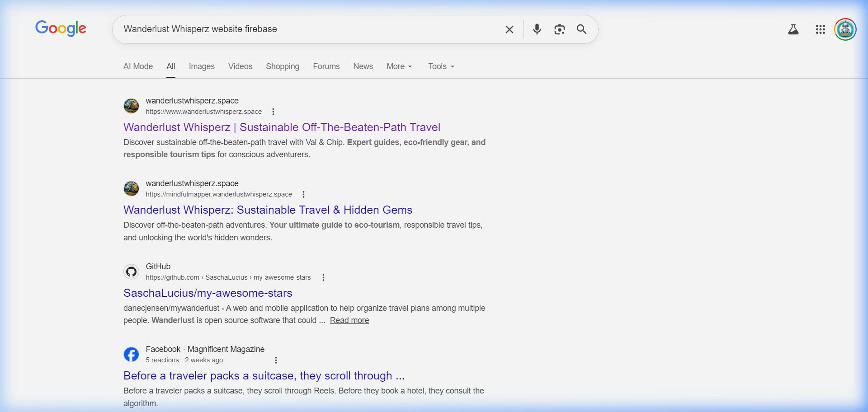Viewport: 868px width, 412px height.
Task: Switch to AI Mode tab
Action: [138, 66]
